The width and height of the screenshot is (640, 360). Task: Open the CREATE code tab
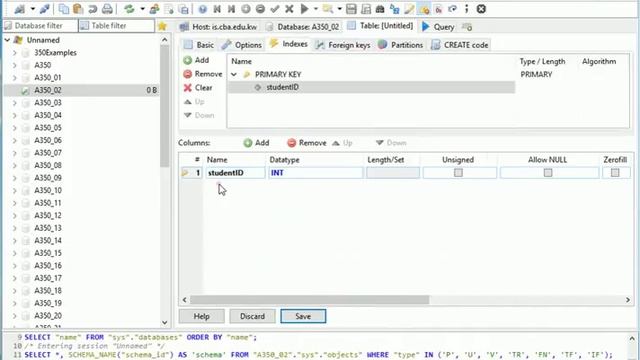pyautogui.click(x=460, y=45)
